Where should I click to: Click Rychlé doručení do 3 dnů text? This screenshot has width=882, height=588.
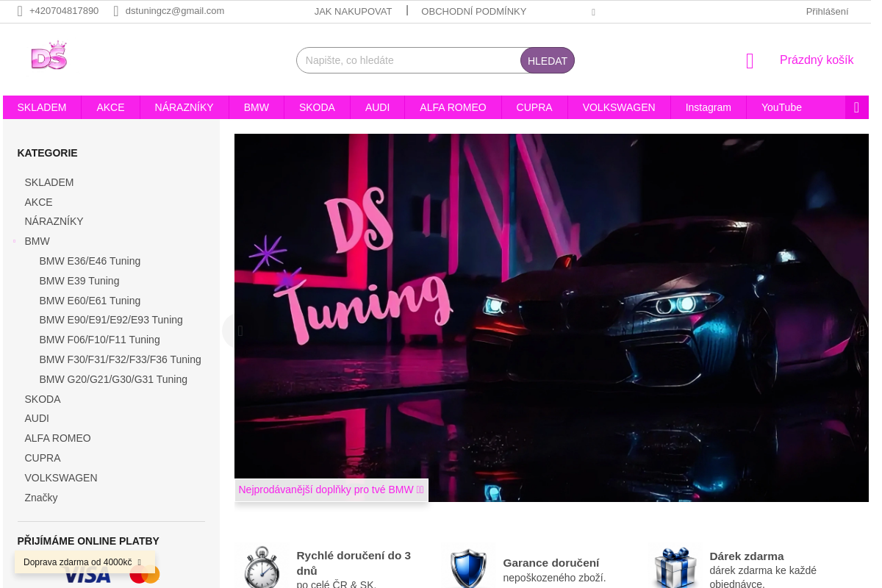pos(354,563)
